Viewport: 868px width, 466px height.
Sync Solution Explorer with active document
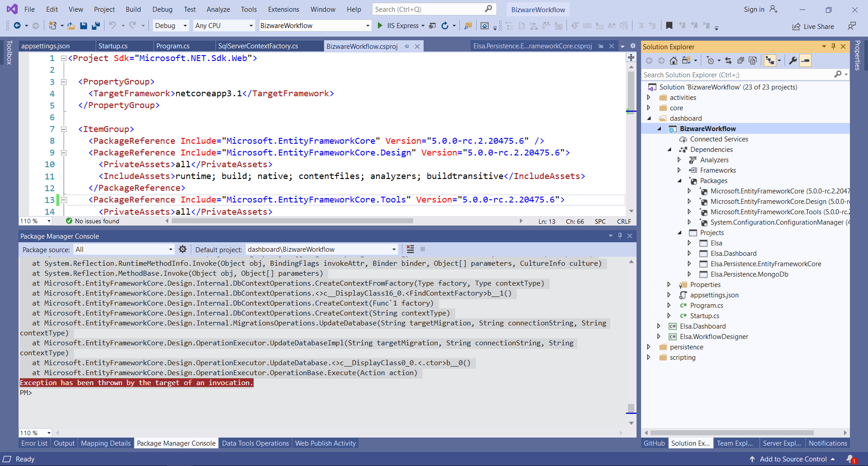click(x=728, y=60)
